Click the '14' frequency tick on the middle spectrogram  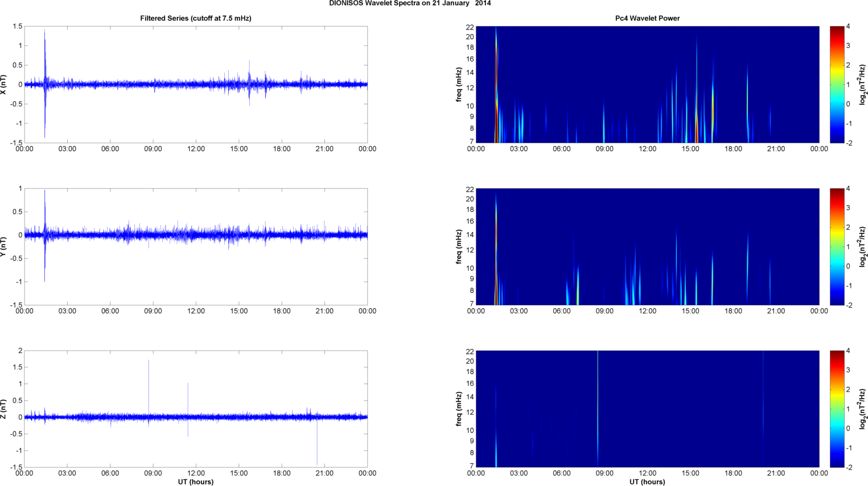coord(470,234)
